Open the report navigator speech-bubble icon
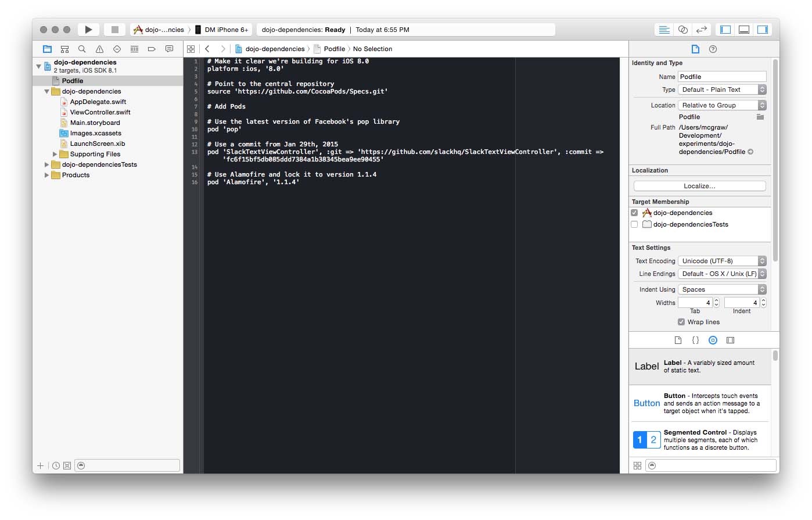812x520 pixels. 169,49
